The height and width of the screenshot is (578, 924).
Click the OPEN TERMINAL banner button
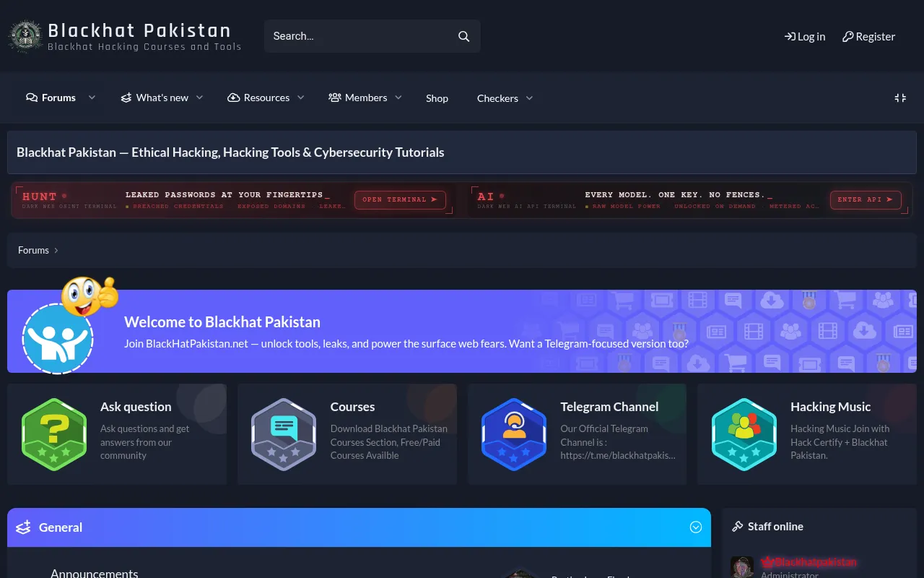pyautogui.click(x=400, y=200)
